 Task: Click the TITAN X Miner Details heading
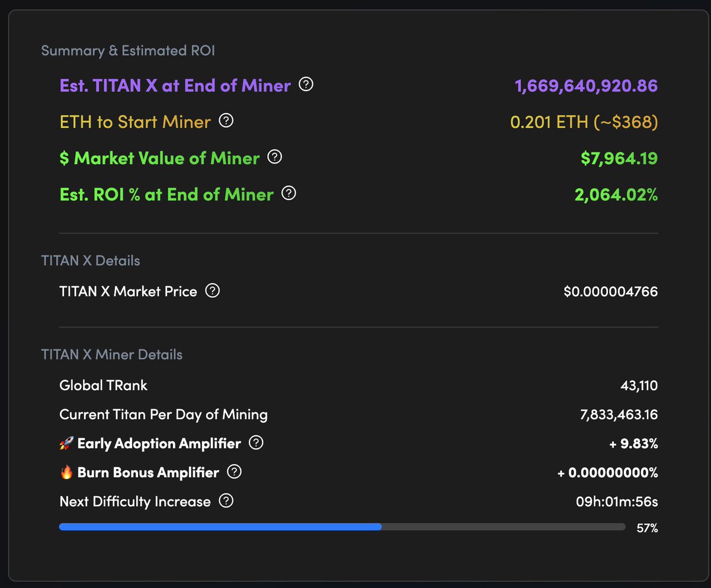pos(112,354)
